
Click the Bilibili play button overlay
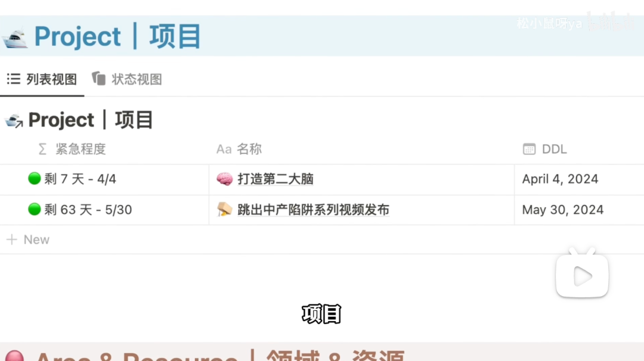click(x=582, y=273)
